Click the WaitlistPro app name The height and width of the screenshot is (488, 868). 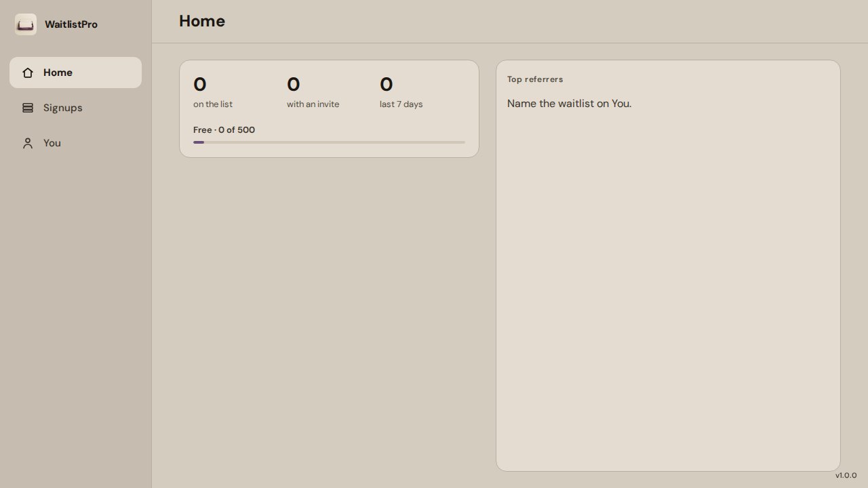(71, 24)
